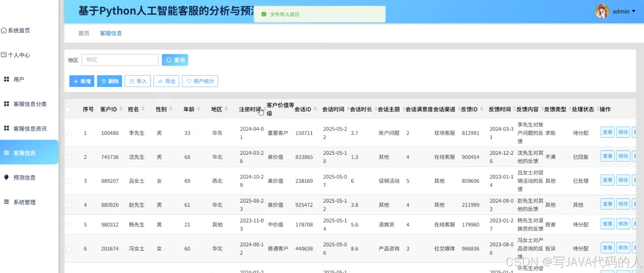Click 修改 for customer 沈先生
Screen dimensions: 644x273
tap(623, 156)
